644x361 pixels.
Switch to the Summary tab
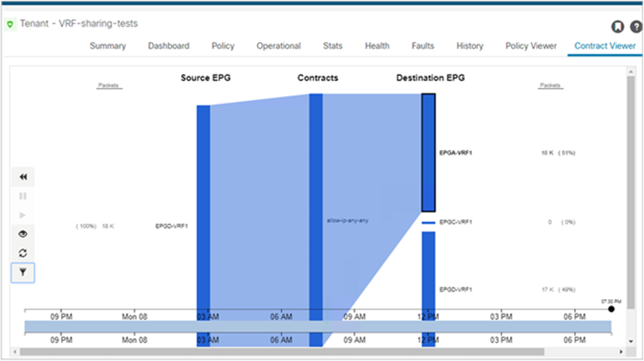coord(108,46)
